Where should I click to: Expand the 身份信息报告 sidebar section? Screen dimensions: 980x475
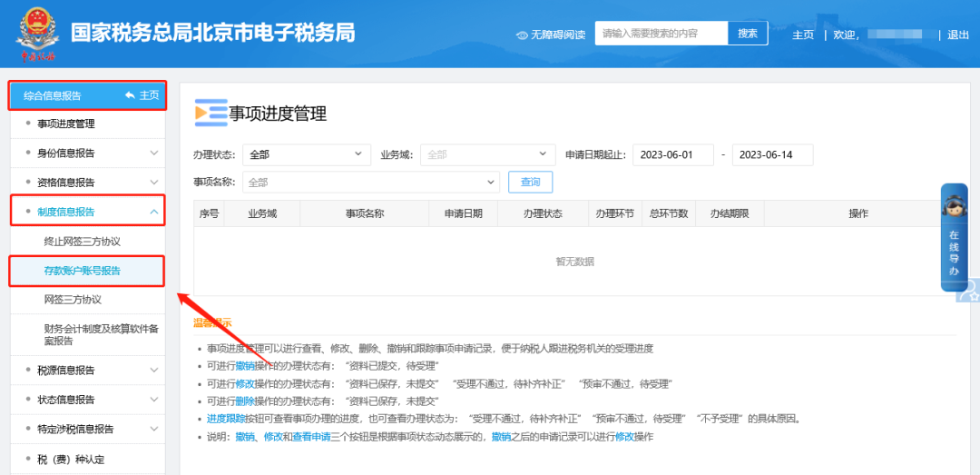153,153
